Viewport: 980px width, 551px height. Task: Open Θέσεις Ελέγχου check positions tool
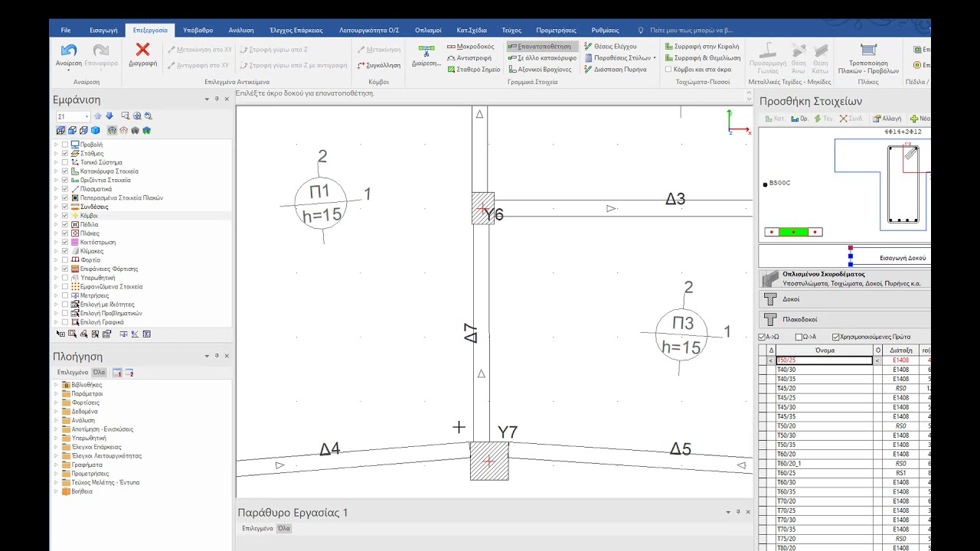(610, 47)
